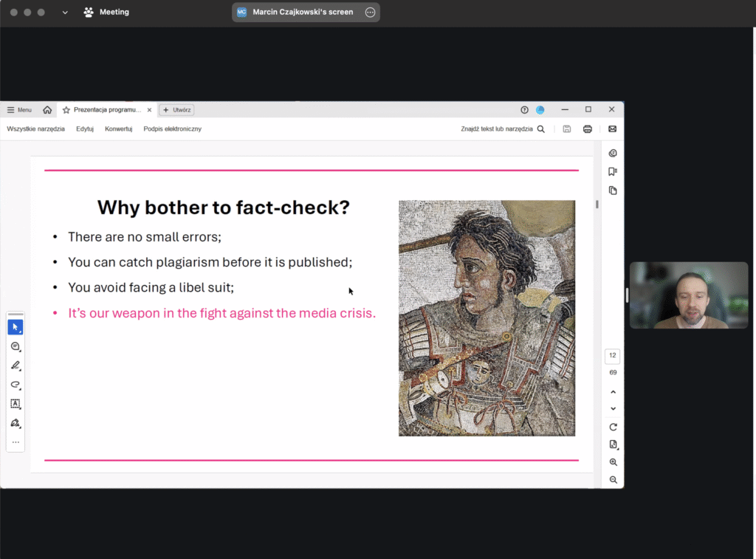Star the Prezentacja programu document tab
Viewport: 756px width, 559px height.
66,110
